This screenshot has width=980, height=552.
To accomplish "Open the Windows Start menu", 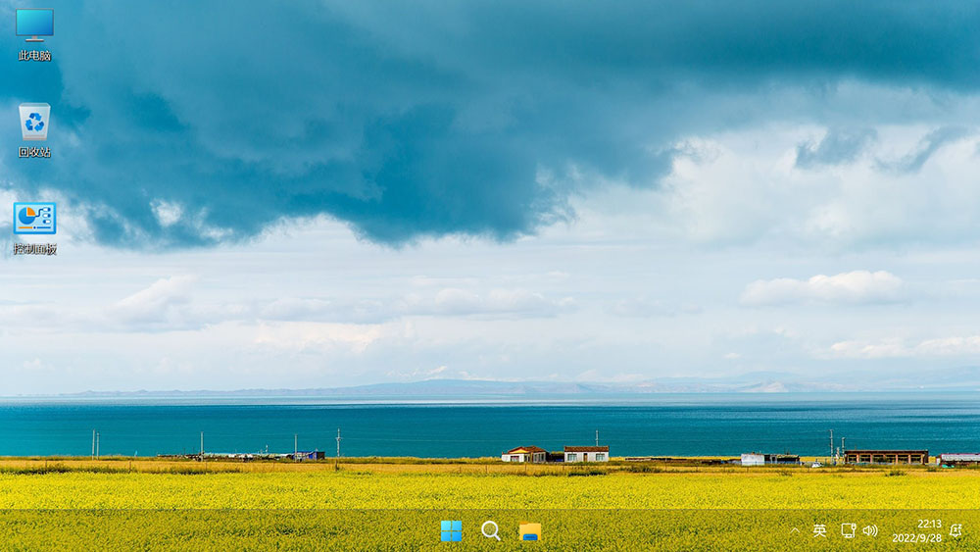I will 452,530.
